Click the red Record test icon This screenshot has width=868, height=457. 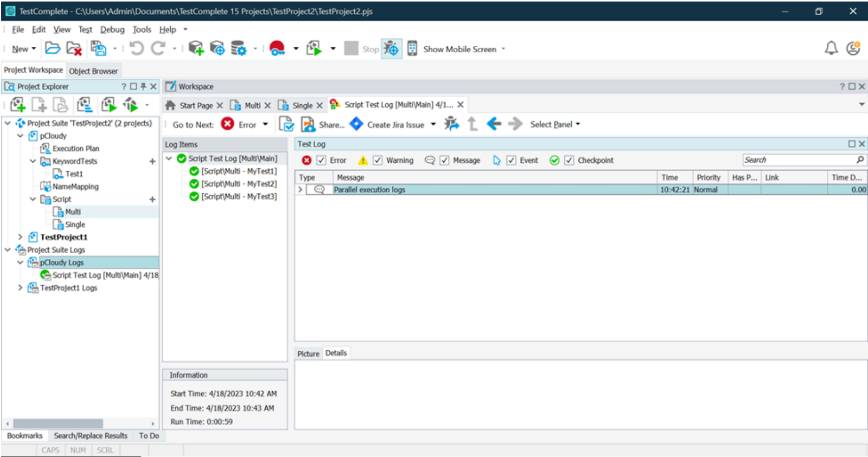coord(277,49)
